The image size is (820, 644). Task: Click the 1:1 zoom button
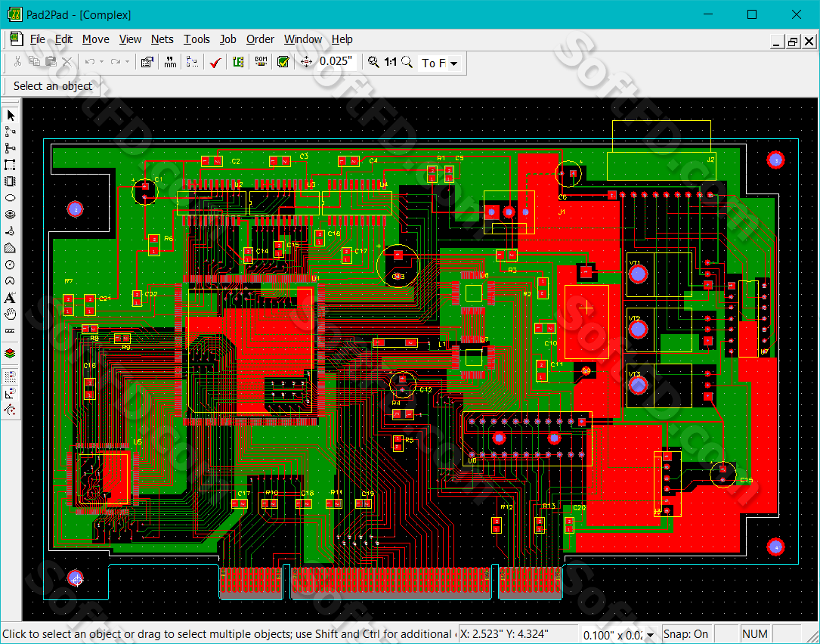point(390,62)
